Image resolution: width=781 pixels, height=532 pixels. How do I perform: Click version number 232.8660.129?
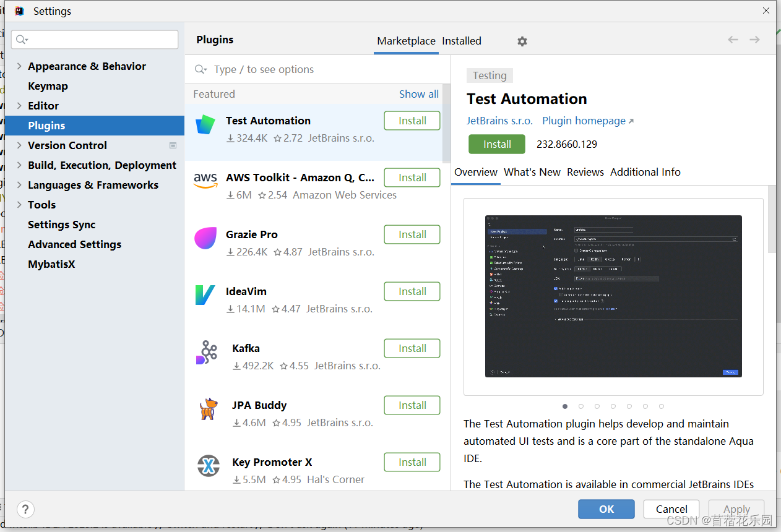tap(567, 144)
